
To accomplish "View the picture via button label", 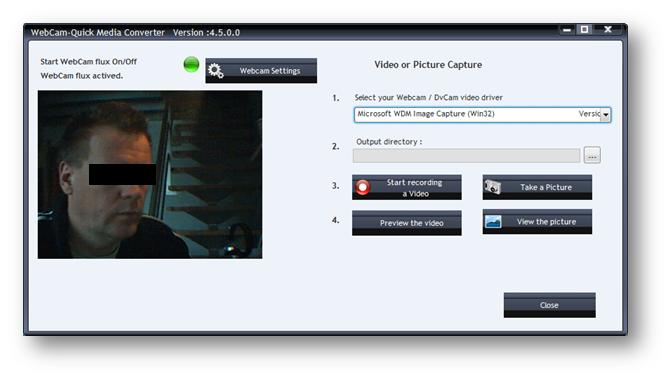I will point(546,222).
